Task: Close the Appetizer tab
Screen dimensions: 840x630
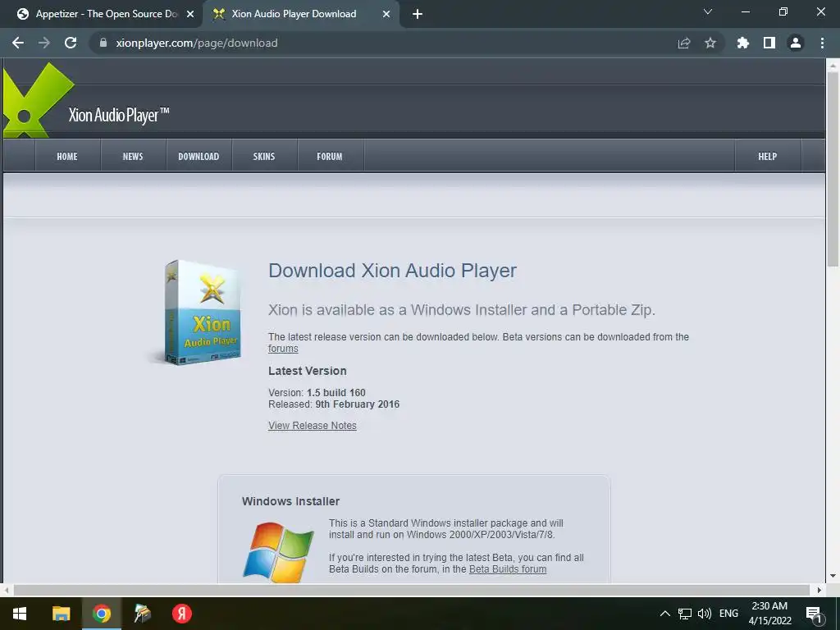Action: (x=190, y=15)
